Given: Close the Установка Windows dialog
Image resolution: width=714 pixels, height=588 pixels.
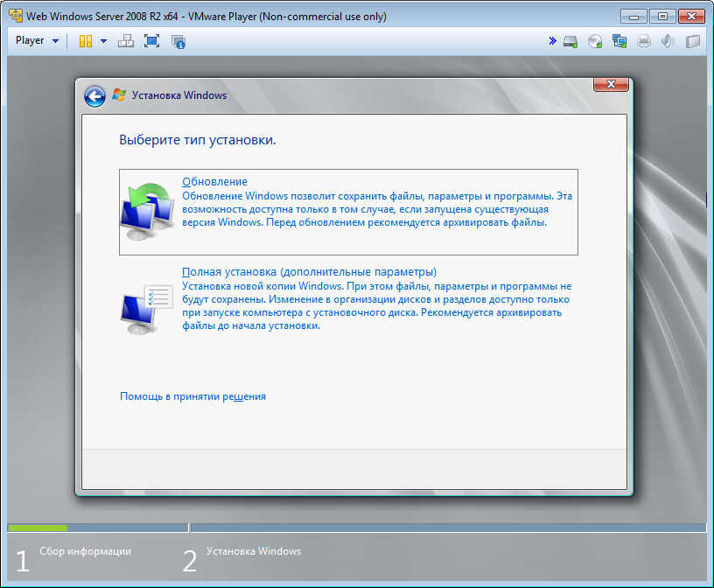Looking at the screenshot, I should coord(611,84).
